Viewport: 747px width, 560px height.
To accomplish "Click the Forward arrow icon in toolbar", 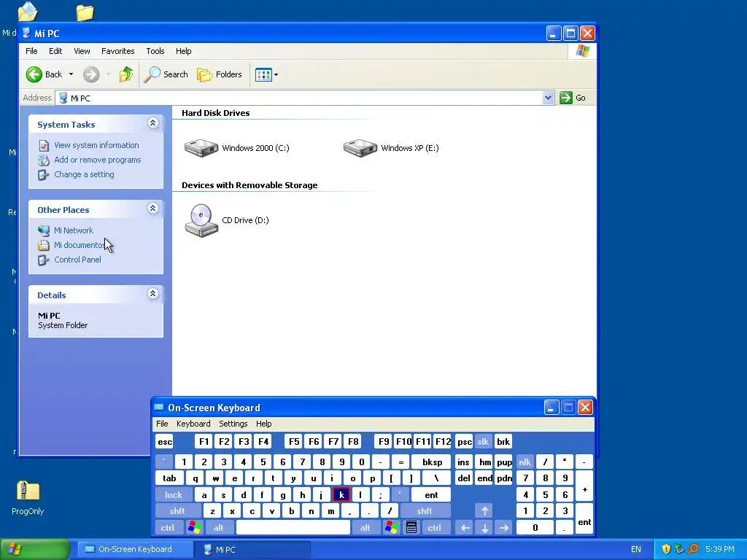I will point(91,74).
